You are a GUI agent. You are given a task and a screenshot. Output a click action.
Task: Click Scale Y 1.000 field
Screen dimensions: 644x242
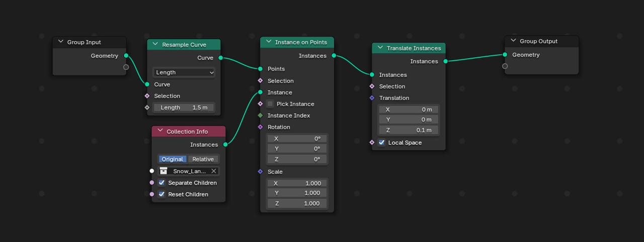[297, 193]
